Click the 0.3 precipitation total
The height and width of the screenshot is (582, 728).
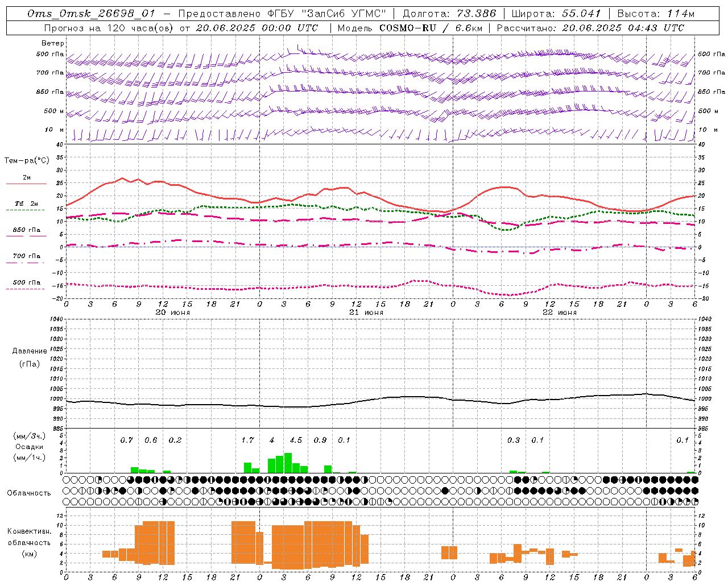click(x=514, y=440)
